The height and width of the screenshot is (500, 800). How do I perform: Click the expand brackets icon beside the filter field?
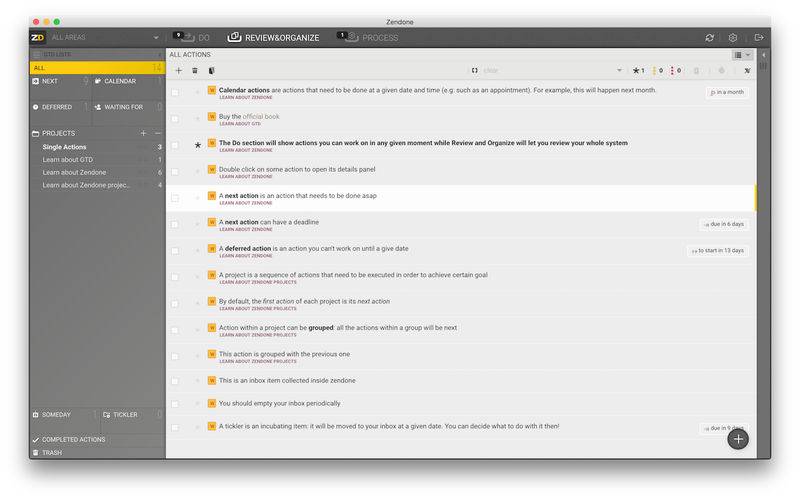coord(474,70)
